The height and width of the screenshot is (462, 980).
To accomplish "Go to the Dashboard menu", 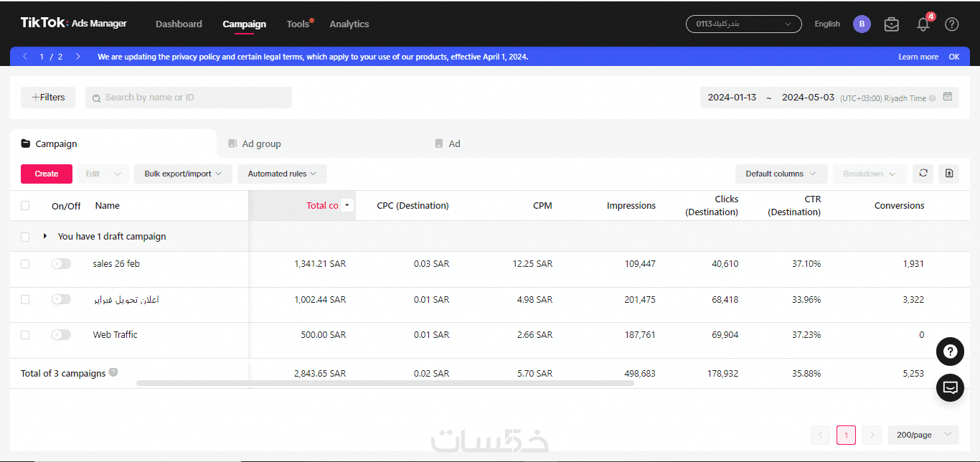I will [179, 24].
